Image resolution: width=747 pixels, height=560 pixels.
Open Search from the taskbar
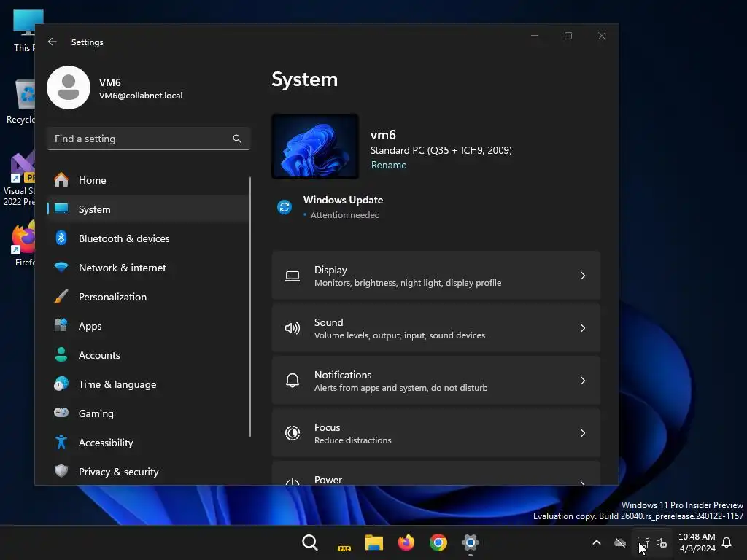309,542
